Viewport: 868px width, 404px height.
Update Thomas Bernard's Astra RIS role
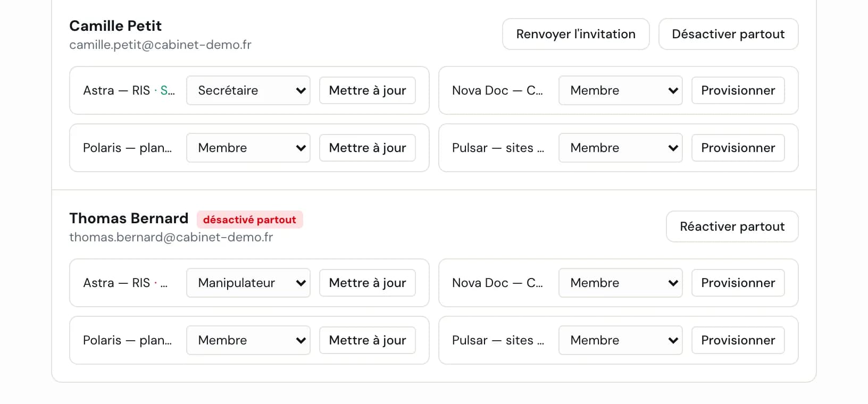(x=368, y=283)
